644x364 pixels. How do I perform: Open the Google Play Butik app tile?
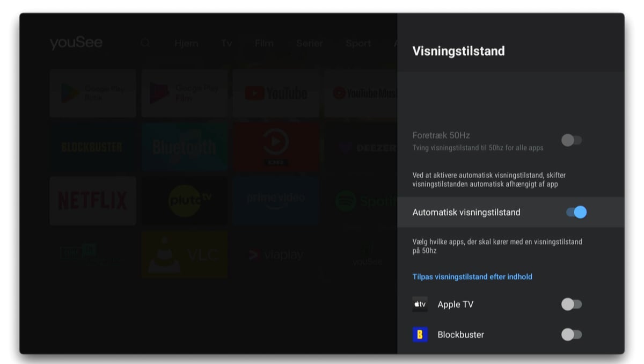pyautogui.click(x=93, y=93)
